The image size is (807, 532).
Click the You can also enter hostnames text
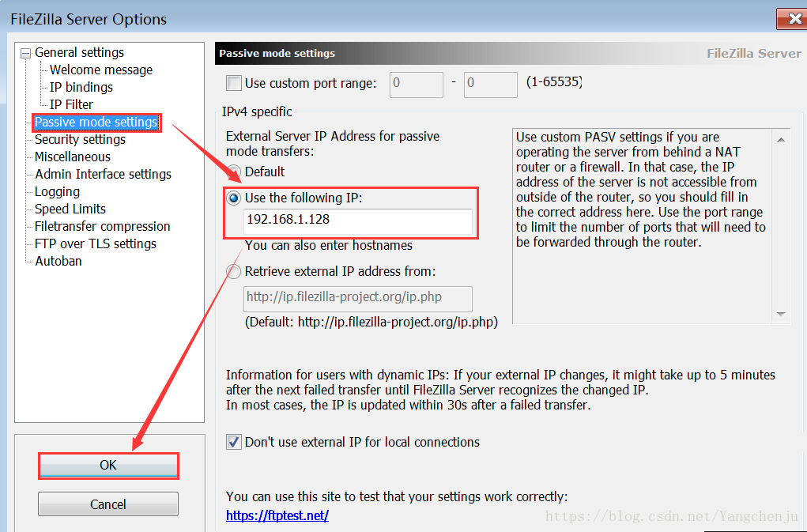pyautogui.click(x=328, y=246)
